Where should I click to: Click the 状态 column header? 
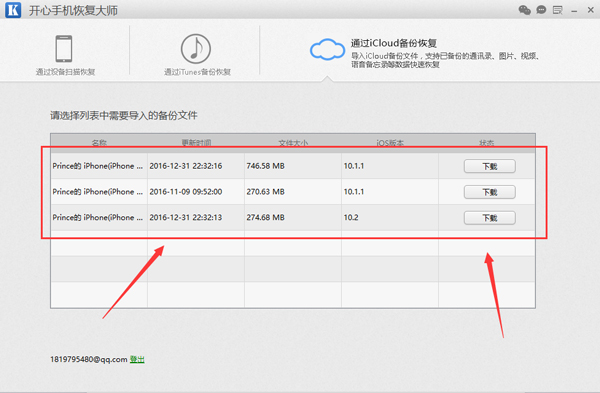(x=487, y=143)
